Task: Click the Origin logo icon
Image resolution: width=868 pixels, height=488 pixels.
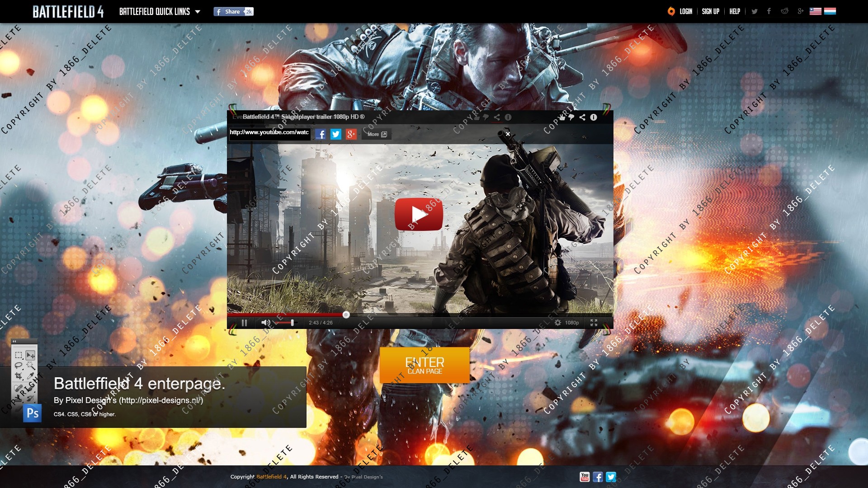Action: click(671, 11)
